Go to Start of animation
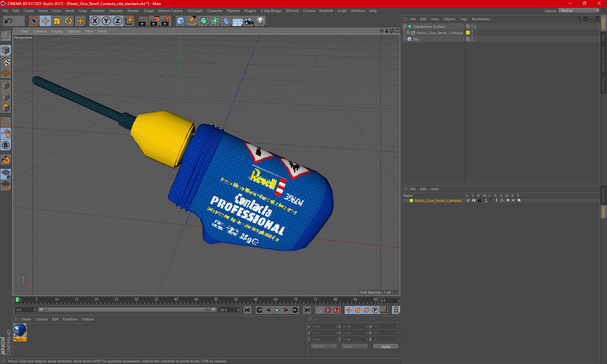This screenshot has height=364, width=607. pyautogui.click(x=248, y=310)
